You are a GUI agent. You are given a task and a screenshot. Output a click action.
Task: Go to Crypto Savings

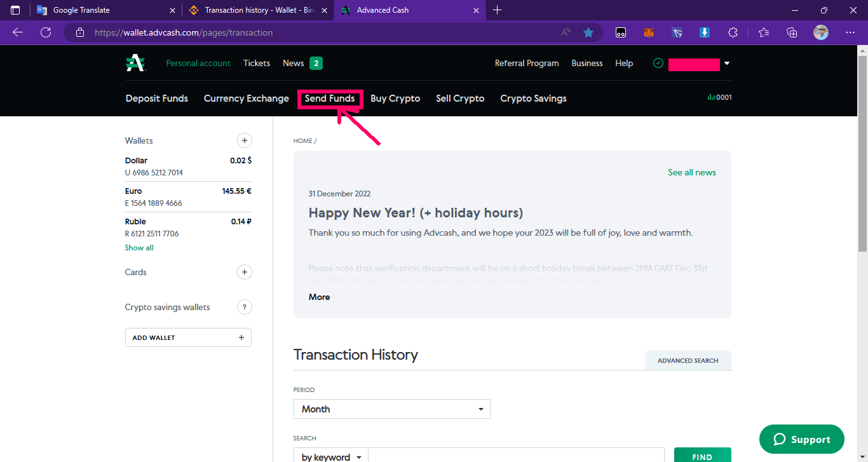[533, 99]
